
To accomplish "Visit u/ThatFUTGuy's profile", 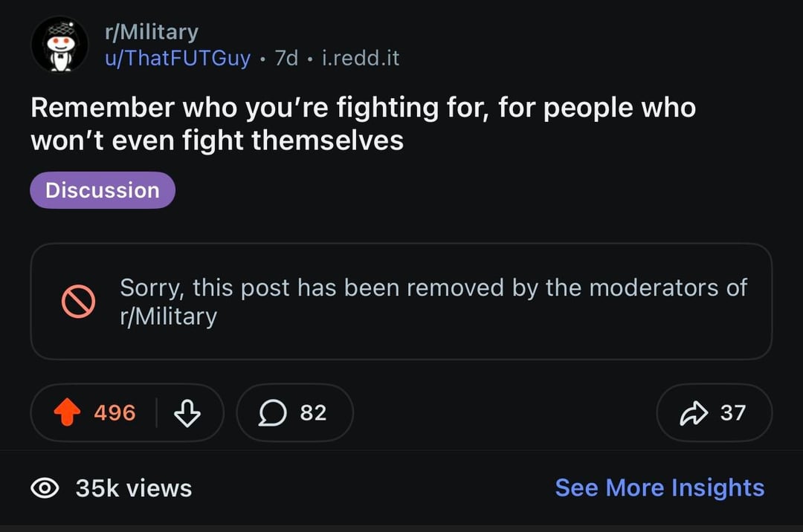I will point(178,58).
